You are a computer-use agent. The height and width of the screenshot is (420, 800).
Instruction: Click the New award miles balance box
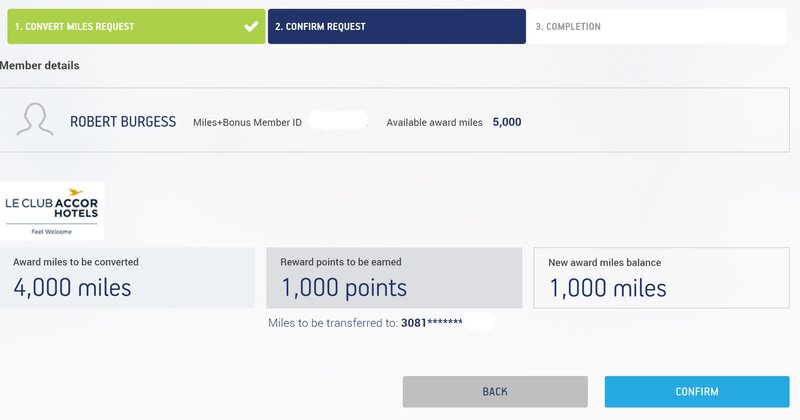[661, 278]
